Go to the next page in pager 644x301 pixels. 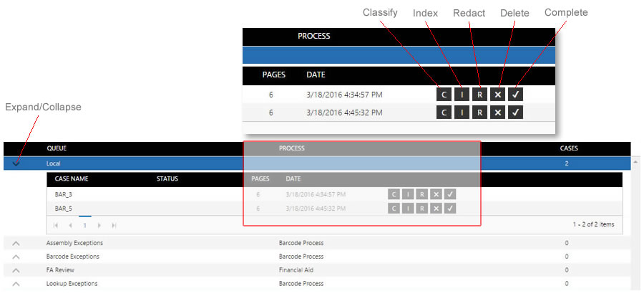[x=99, y=225]
